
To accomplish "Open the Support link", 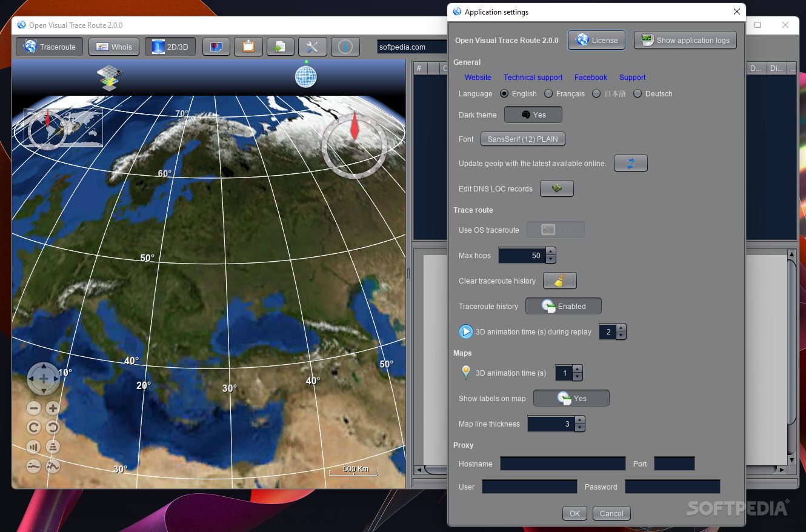I will click(x=633, y=78).
